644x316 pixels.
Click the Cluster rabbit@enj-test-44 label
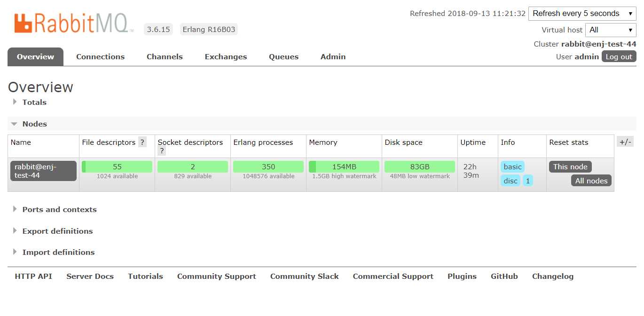point(585,44)
